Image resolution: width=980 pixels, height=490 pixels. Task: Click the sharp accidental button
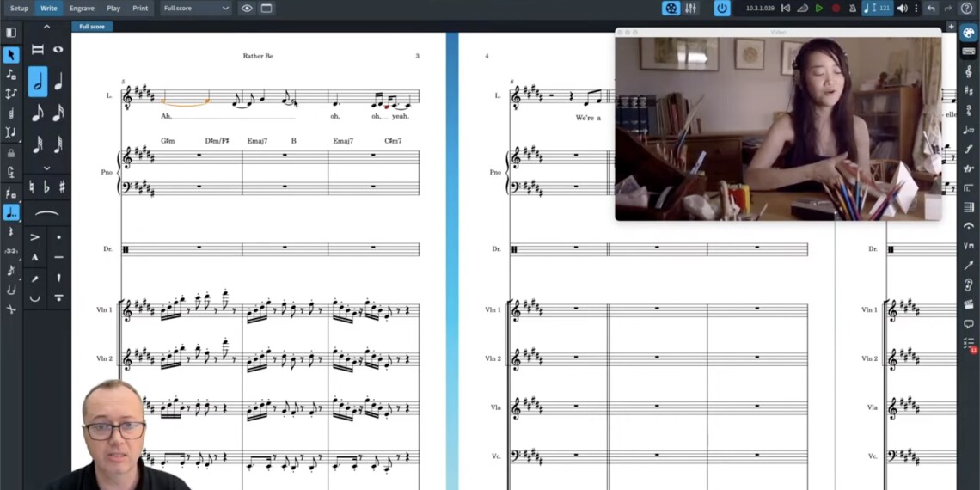[x=63, y=187]
